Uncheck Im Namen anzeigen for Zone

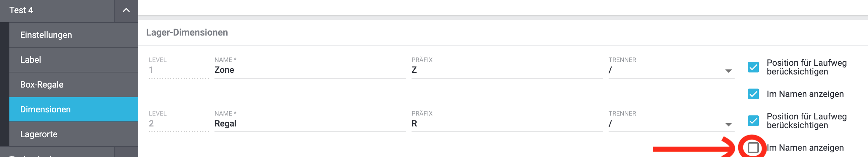(753, 94)
